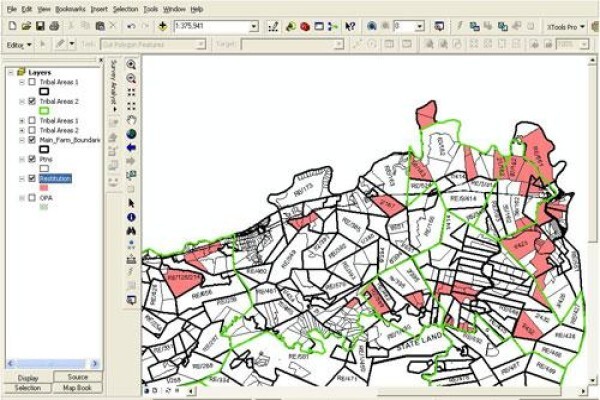Screen dimensions: 600x400
Task: Select the Measure tool
Action: (x=131, y=259)
